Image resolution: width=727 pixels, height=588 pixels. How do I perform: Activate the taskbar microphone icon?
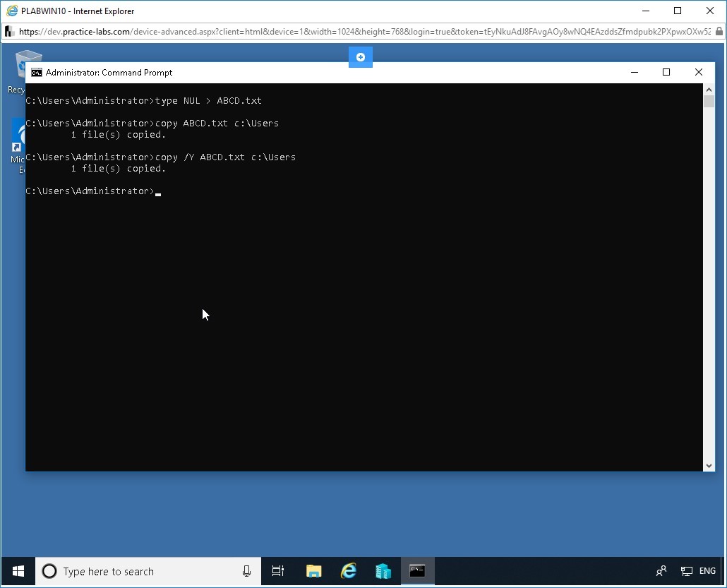246,571
